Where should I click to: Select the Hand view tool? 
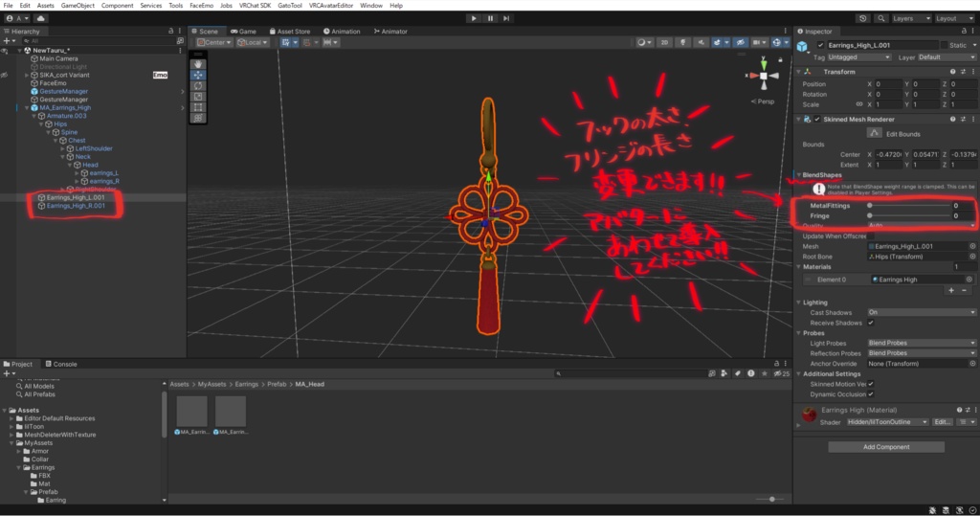point(198,64)
